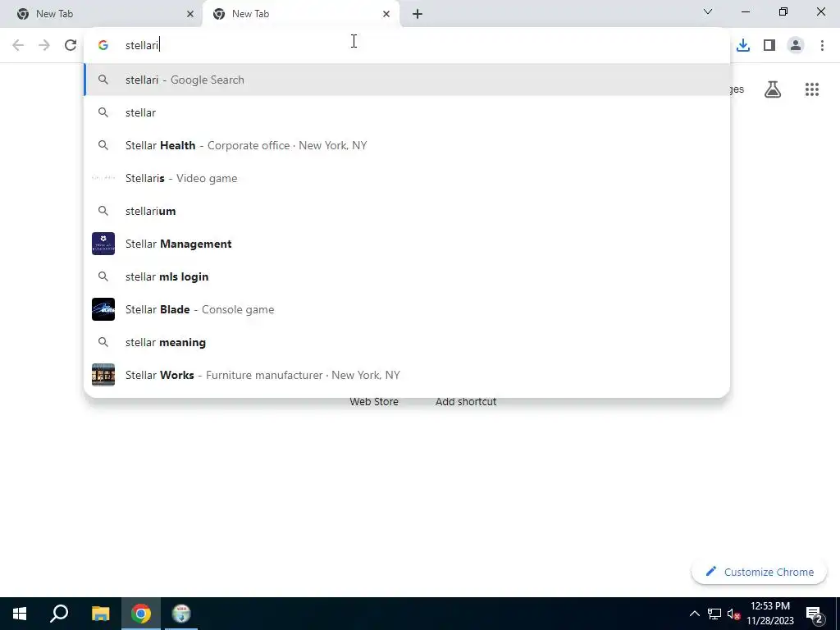Open the Chrome three-dot menu

click(x=822, y=45)
